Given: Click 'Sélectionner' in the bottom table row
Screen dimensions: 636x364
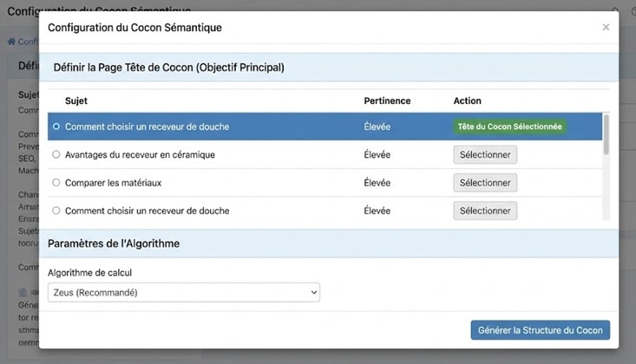Looking at the screenshot, I should pyautogui.click(x=485, y=211).
